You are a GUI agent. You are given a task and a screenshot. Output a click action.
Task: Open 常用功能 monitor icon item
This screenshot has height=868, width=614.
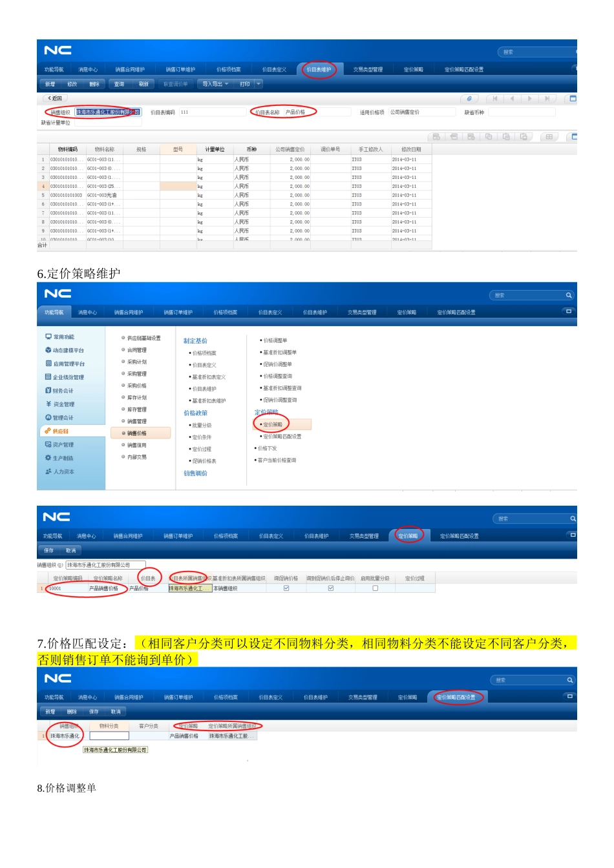tap(59, 337)
